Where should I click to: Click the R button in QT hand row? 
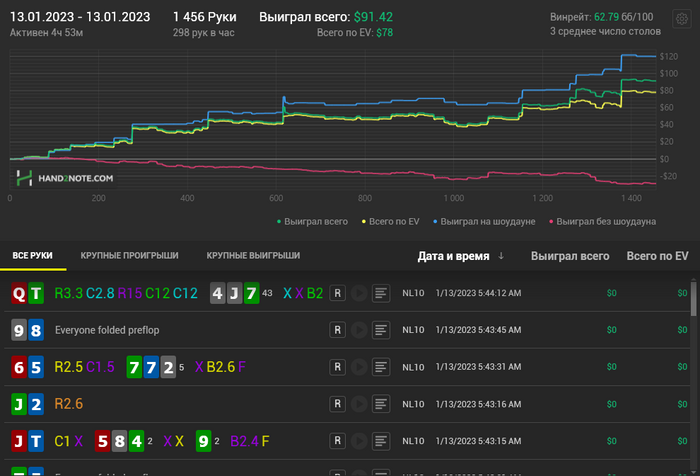(x=338, y=293)
